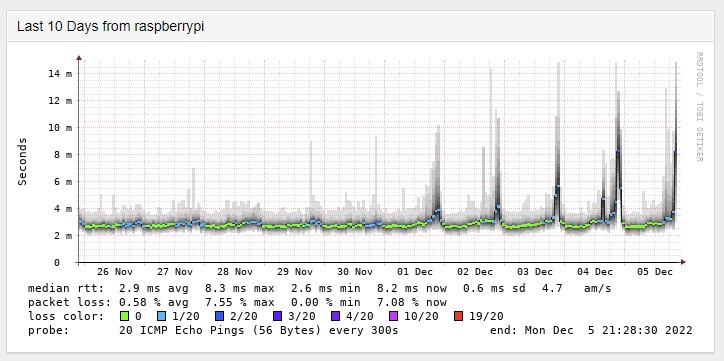Click the 26 Nov date label
Image resolution: width=724 pixels, height=361 pixels.
115,272
